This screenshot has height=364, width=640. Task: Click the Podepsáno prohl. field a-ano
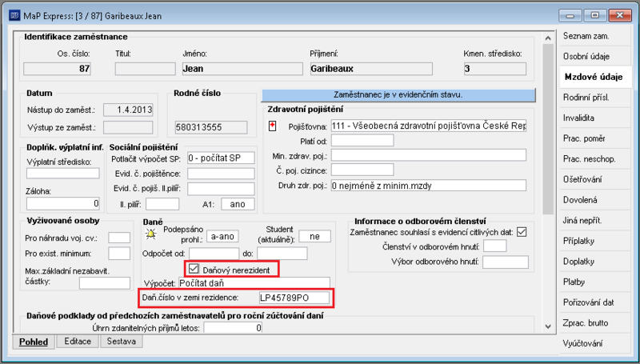coord(222,236)
